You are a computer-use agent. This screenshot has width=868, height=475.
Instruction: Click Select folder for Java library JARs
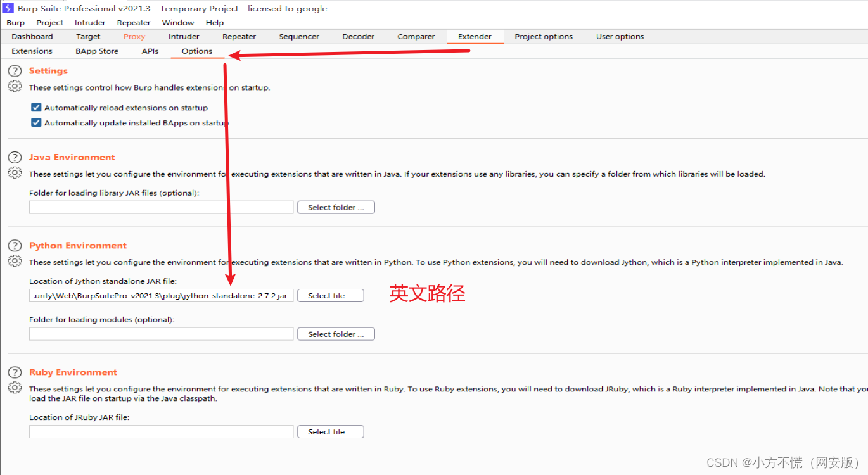click(336, 207)
